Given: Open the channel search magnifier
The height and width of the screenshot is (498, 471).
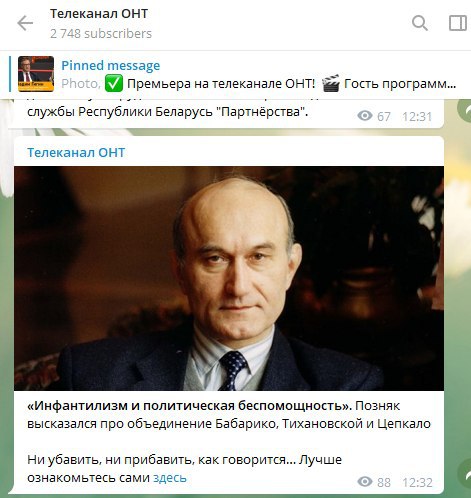Looking at the screenshot, I should pos(420,23).
